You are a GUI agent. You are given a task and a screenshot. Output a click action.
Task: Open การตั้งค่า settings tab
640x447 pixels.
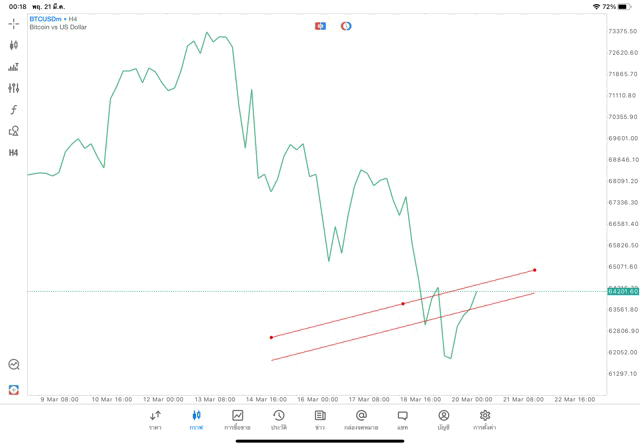pyautogui.click(x=485, y=420)
